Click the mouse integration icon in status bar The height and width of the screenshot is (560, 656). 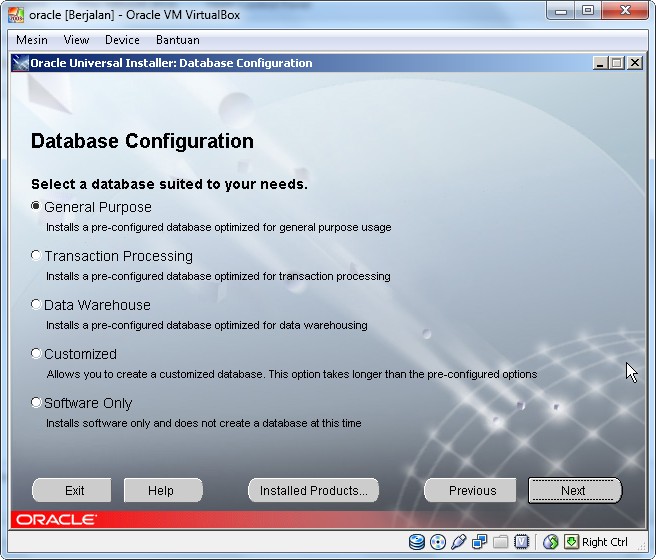tap(551, 542)
